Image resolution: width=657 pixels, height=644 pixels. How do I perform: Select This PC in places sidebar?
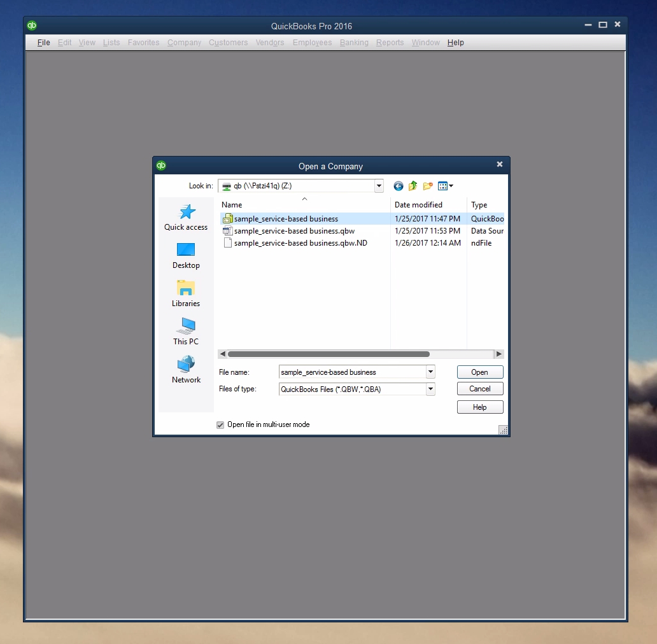pos(186,332)
